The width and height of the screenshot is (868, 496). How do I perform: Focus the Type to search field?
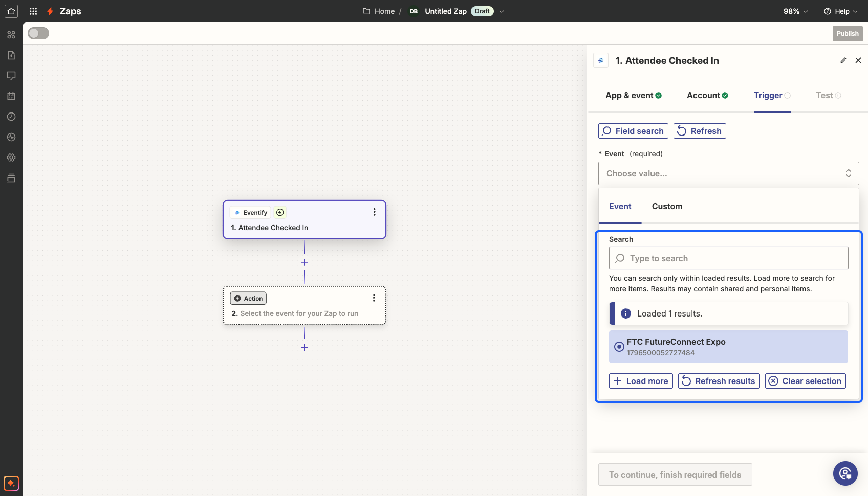(728, 258)
